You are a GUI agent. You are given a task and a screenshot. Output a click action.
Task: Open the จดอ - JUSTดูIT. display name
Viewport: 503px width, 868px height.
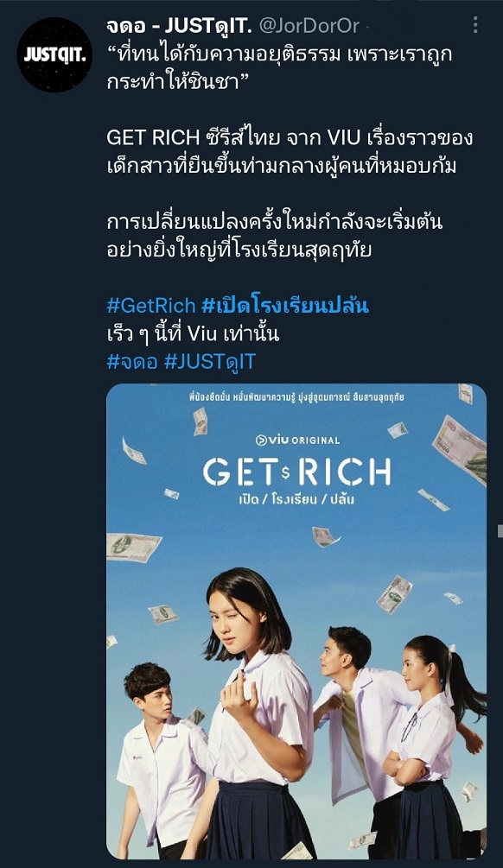(179, 24)
